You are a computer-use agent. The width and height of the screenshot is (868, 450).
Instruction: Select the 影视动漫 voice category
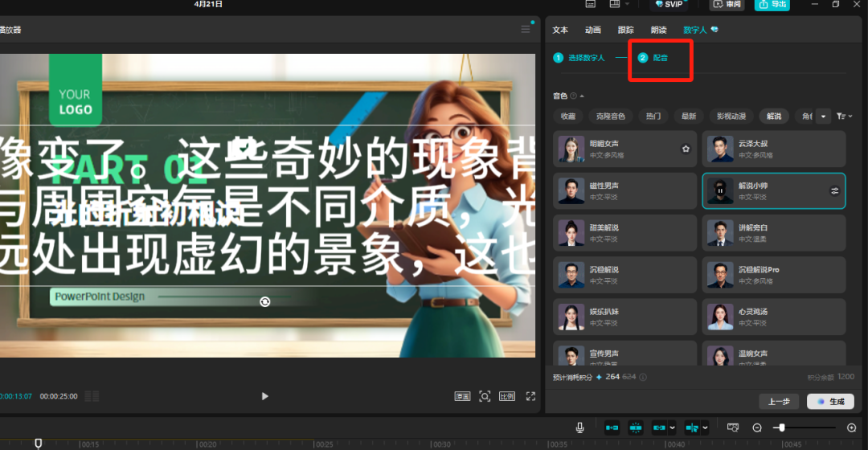pos(731,117)
